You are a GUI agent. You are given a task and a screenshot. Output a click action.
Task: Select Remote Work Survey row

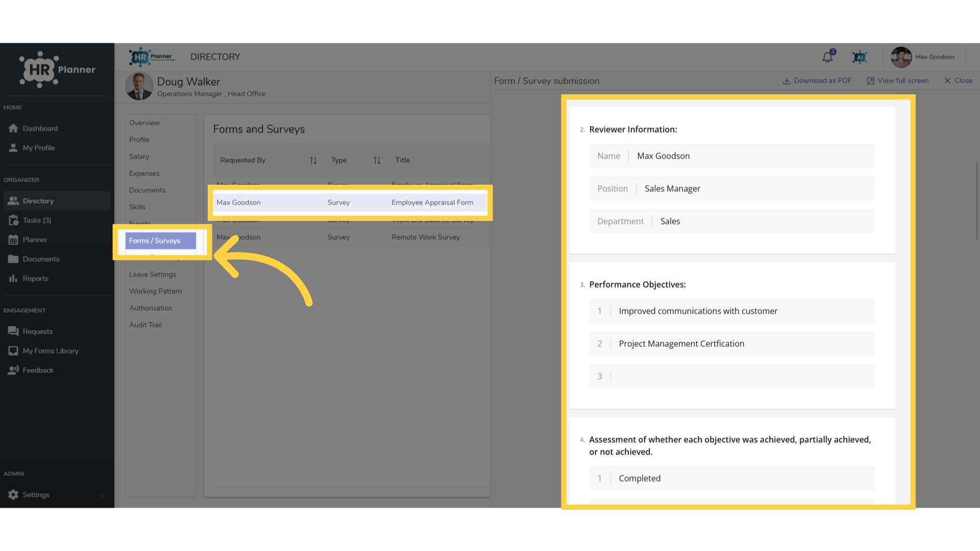[x=351, y=237]
